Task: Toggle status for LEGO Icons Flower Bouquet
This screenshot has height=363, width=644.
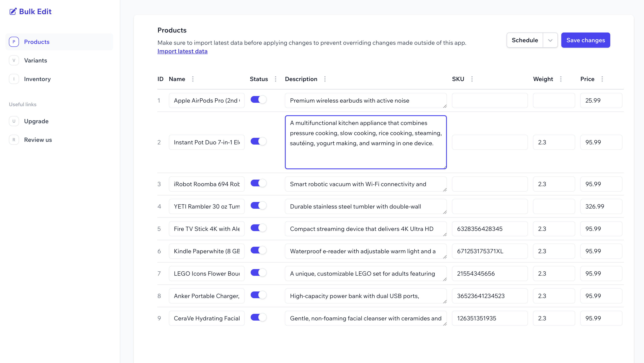Action: click(x=258, y=272)
